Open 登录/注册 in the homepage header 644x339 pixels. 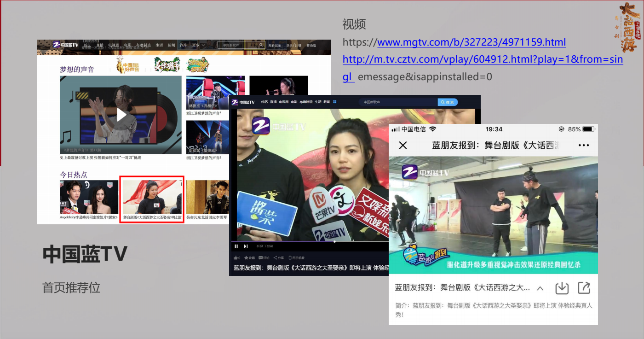coord(293,46)
